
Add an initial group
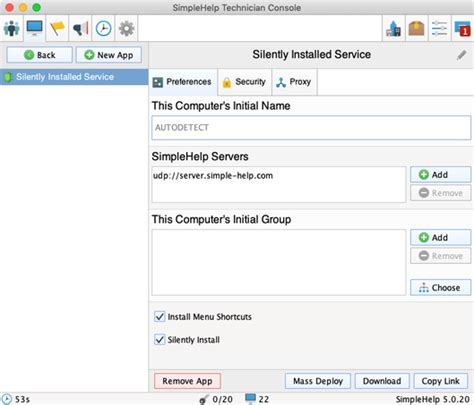tap(440, 238)
